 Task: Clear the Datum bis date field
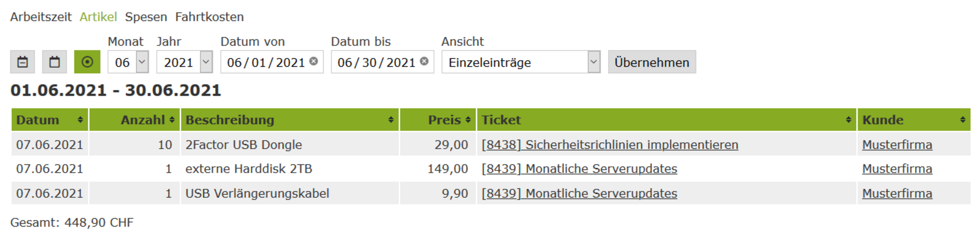click(x=424, y=61)
